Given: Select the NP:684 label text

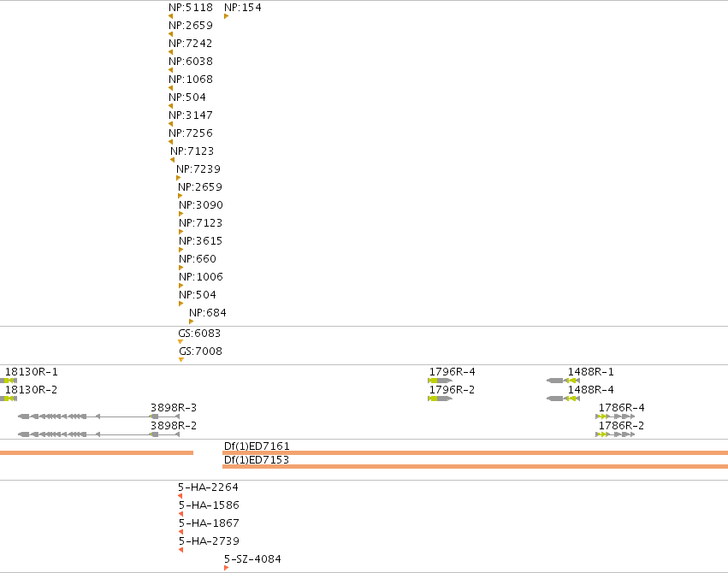Looking at the screenshot, I should point(208,313).
